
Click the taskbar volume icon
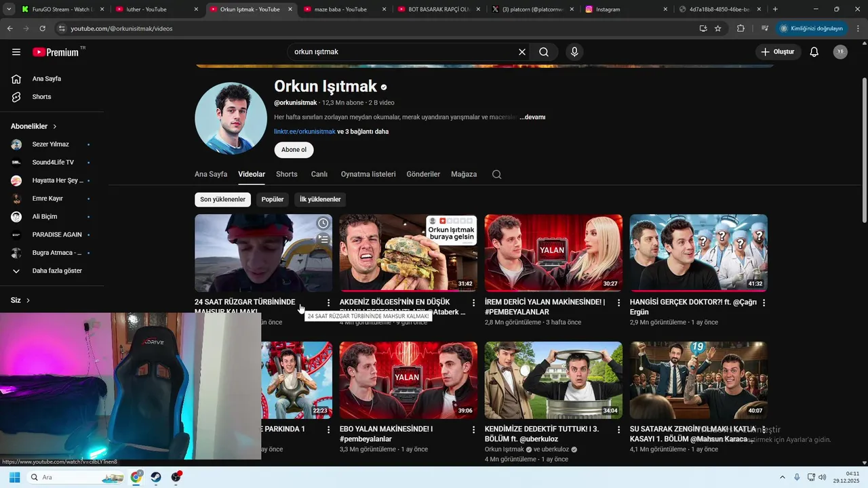(823, 477)
